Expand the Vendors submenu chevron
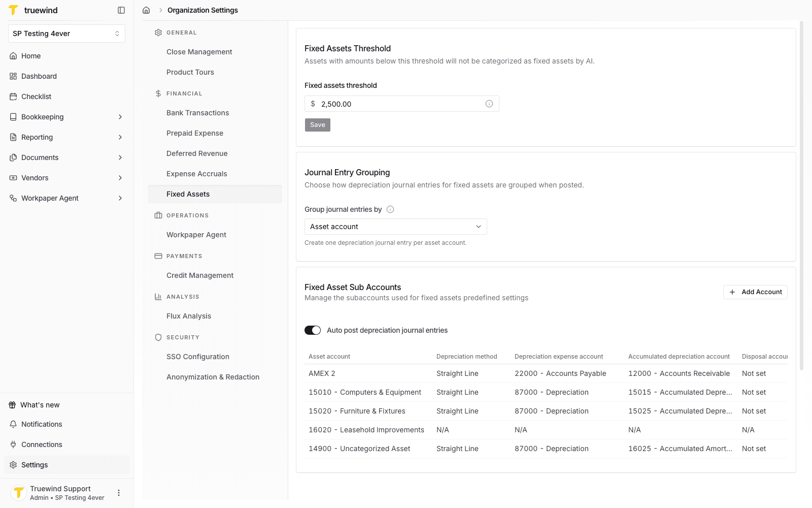Screen dimensions: 812x508 pos(120,178)
